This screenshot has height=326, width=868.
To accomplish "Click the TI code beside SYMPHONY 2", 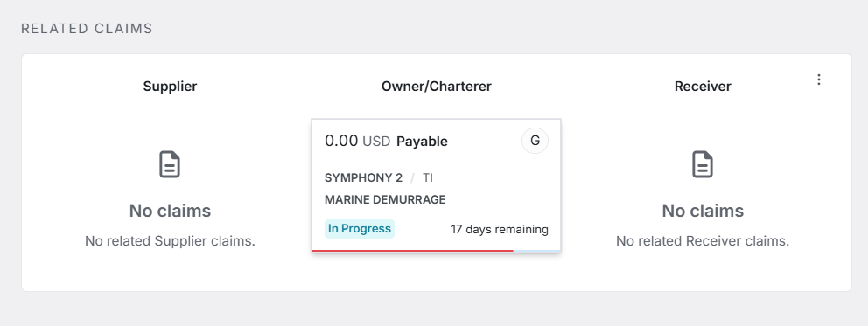I will 427,178.
